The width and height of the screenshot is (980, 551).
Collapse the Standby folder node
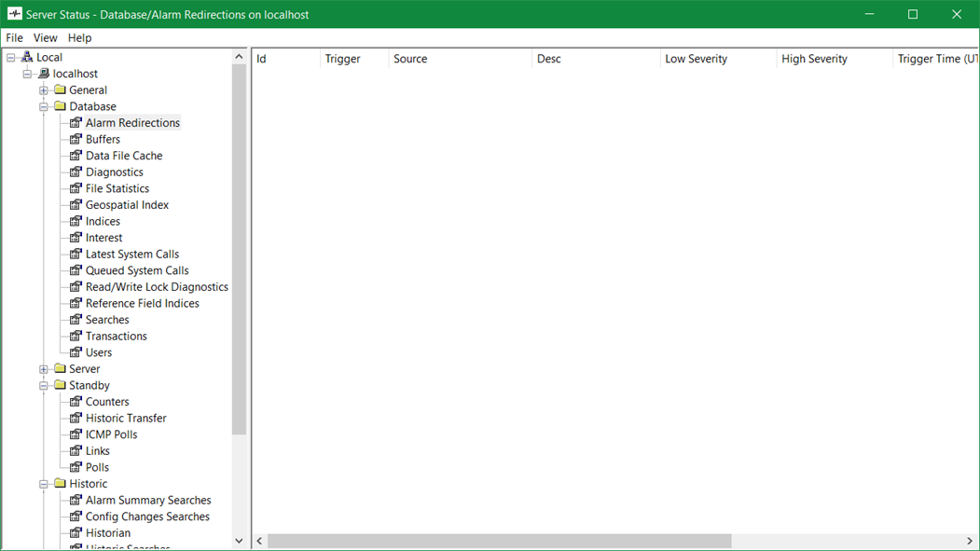[44, 385]
